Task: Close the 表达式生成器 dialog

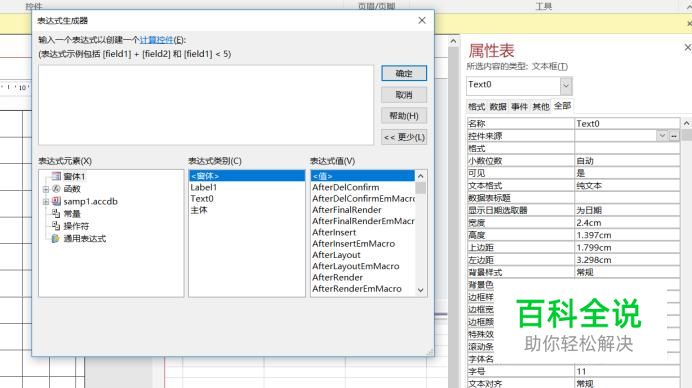Action: tap(422, 20)
